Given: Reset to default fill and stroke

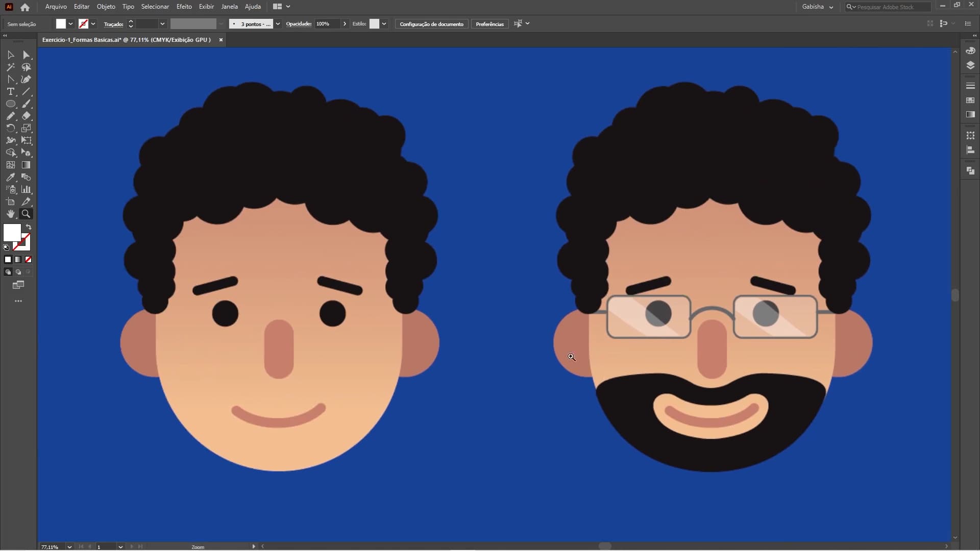Looking at the screenshot, I should tap(6, 247).
